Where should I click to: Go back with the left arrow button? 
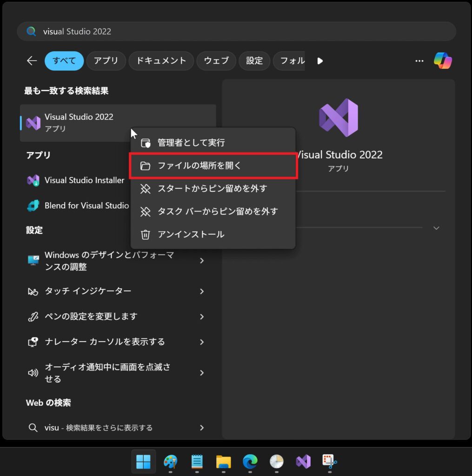[x=32, y=61]
